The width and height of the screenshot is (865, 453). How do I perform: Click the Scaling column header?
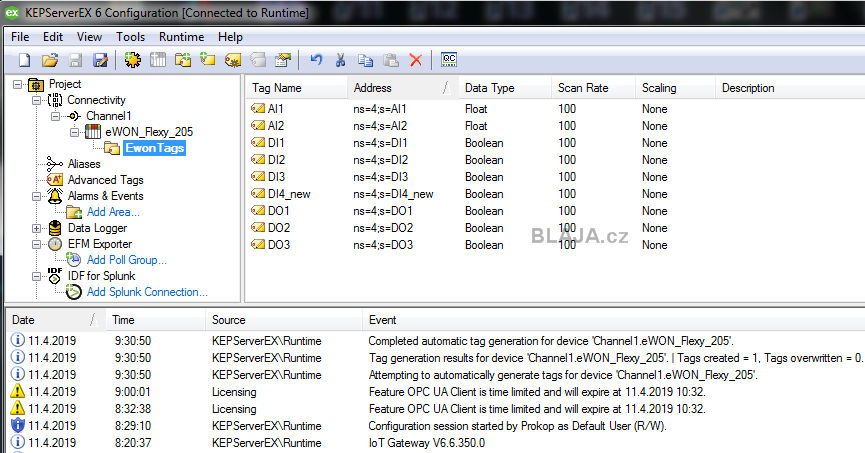pyautogui.click(x=675, y=88)
